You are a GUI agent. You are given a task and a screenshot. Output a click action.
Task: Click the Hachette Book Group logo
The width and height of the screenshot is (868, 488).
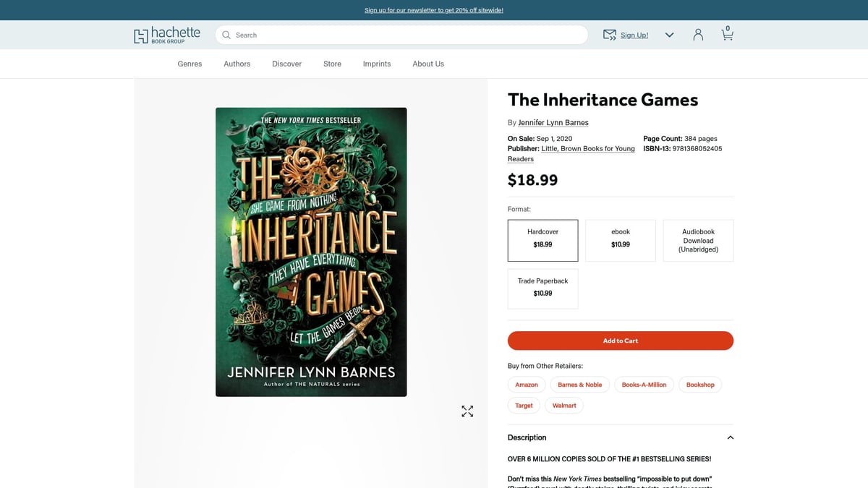click(166, 34)
